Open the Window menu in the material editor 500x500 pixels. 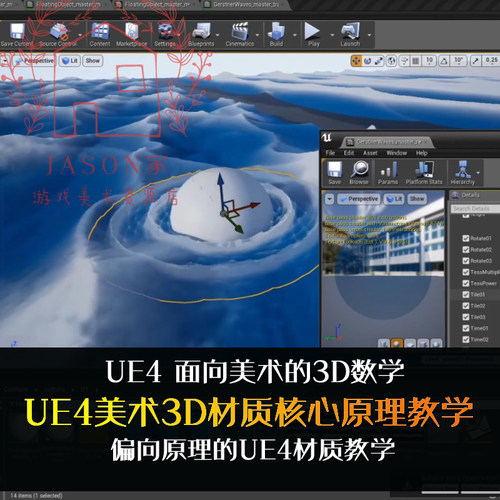click(x=396, y=153)
